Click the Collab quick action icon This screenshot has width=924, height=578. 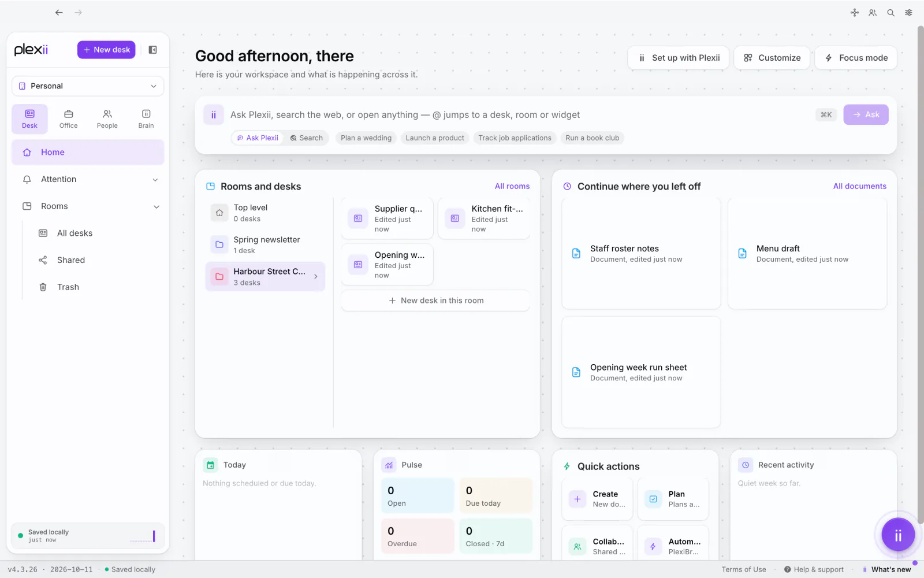coord(577,546)
